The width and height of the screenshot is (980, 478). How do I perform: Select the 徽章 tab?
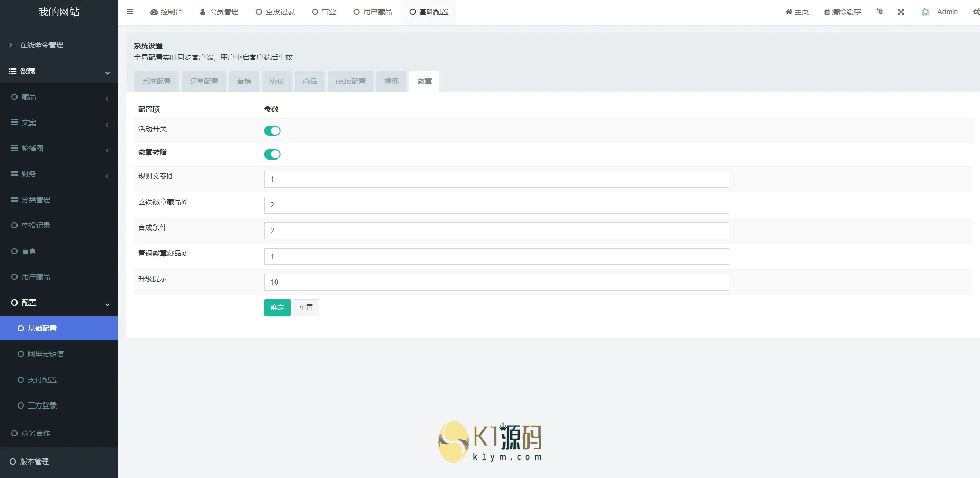coord(424,81)
